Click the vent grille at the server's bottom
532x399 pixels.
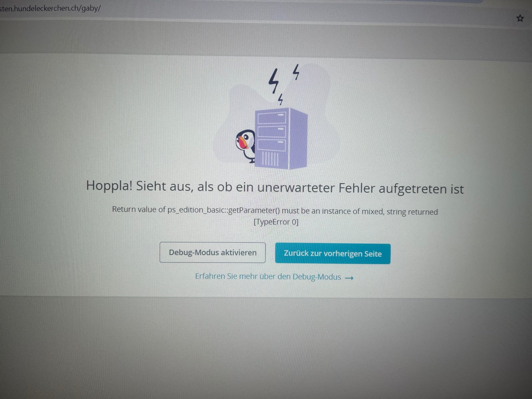270,159
